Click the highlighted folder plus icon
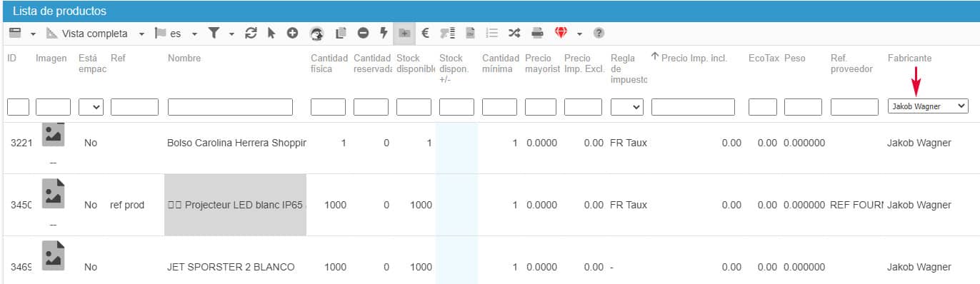The image size is (980, 284). (404, 33)
